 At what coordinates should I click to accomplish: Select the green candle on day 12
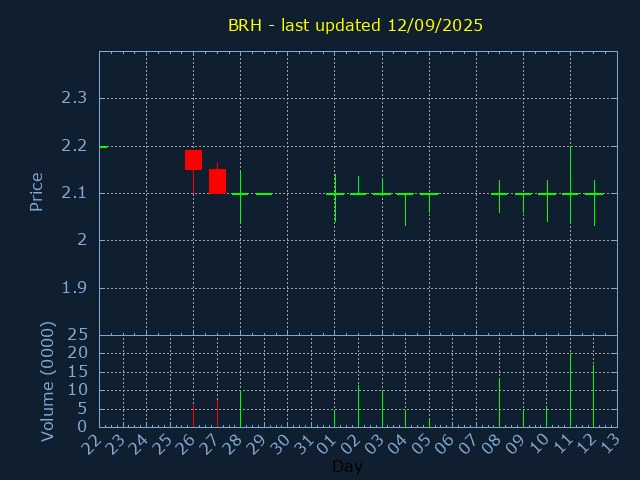pyautogui.click(x=594, y=194)
